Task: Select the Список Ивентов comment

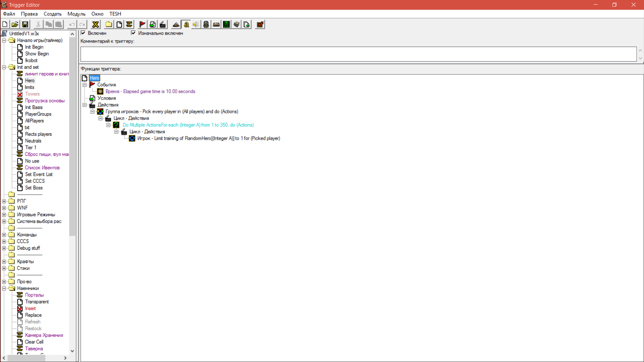Action: 42,168
